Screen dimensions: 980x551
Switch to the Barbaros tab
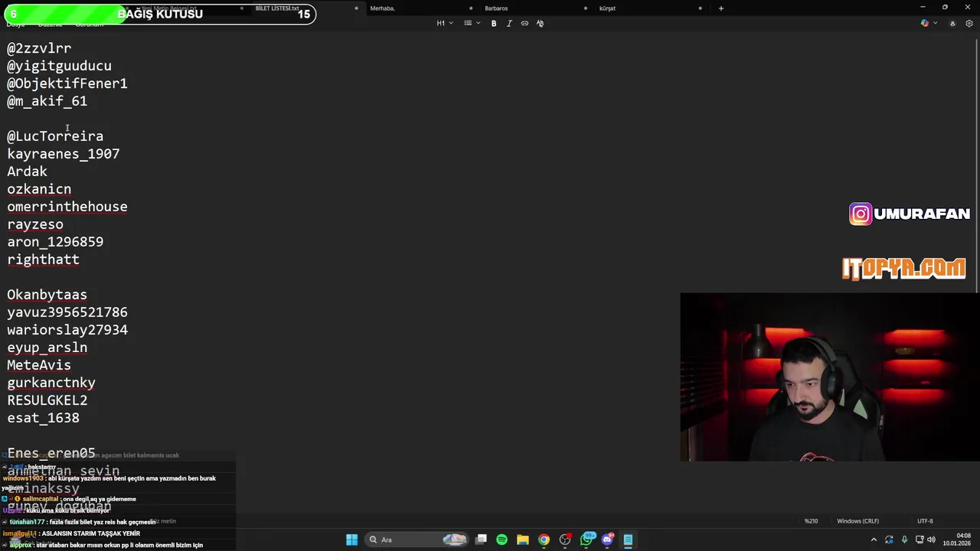click(496, 8)
